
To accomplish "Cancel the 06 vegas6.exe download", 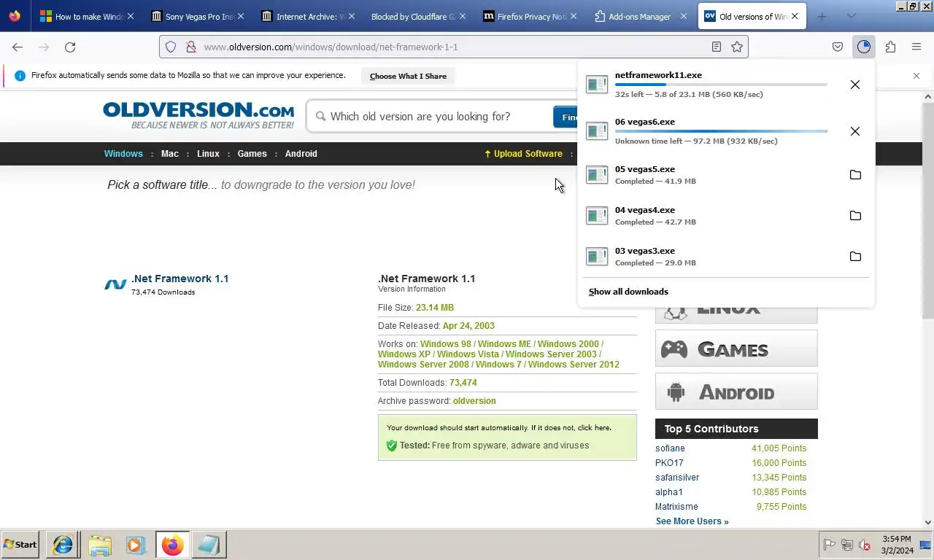I will click(x=855, y=131).
